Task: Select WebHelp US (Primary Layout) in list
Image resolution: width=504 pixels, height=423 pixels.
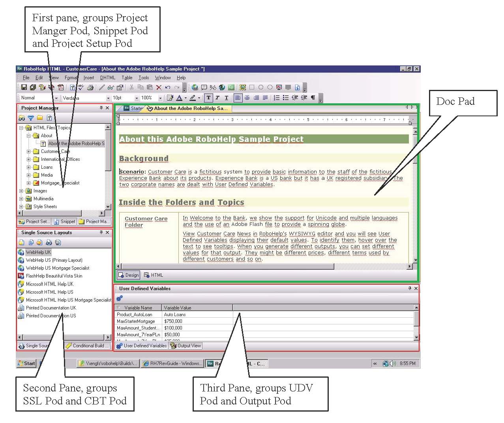Action: coord(54,260)
